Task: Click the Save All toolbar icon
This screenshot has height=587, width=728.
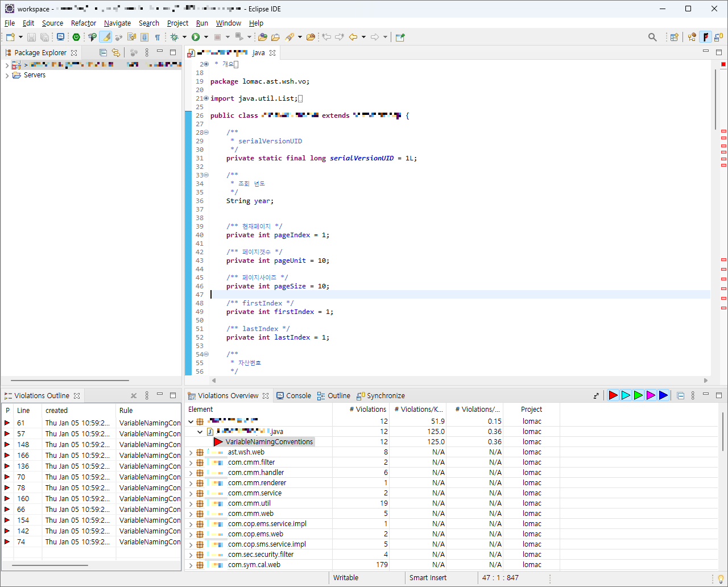Action: [x=44, y=37]
